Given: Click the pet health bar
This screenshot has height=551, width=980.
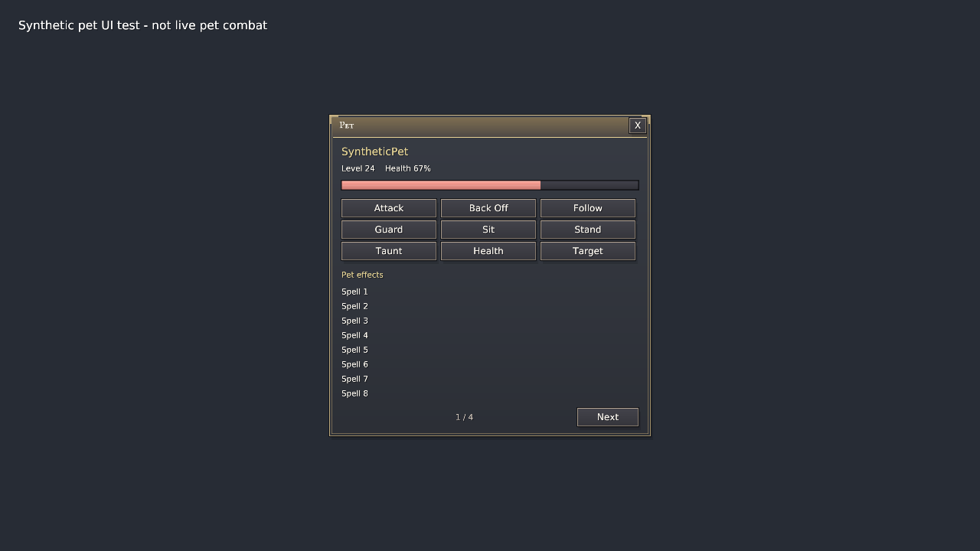Looking at the screenshot, I should [x=490, y=185].
